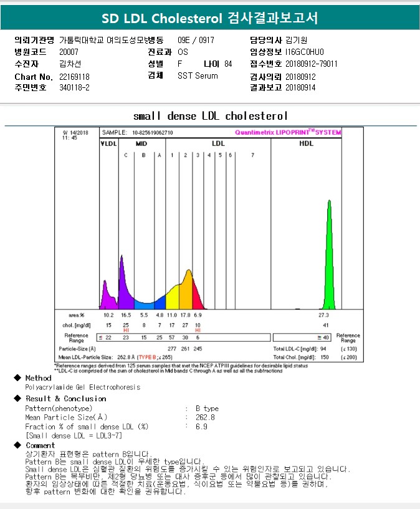The width and height of the screenshot is (420, 509).
Task: Click the '262.8' value under Result & Conclusion
Action: pos(205,417)
